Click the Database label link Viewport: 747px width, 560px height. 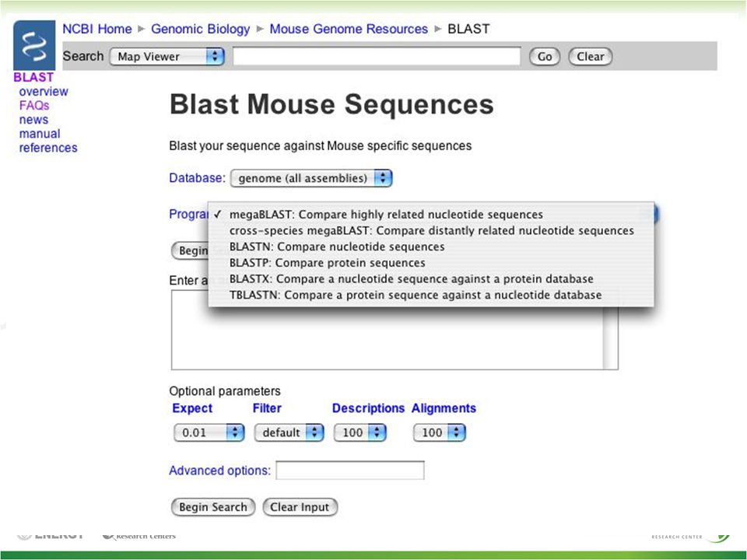(197, 178)
